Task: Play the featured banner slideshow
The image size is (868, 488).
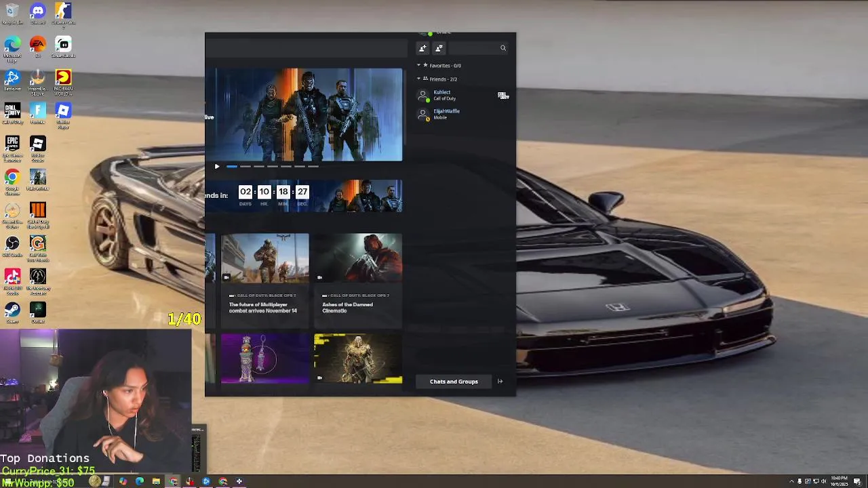Action: click(x=217, y=166)
